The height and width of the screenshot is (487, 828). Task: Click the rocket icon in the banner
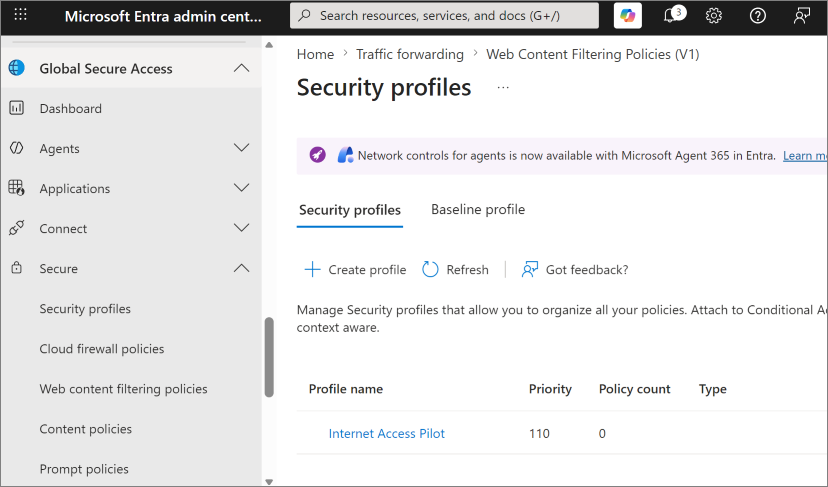(317, 155)
